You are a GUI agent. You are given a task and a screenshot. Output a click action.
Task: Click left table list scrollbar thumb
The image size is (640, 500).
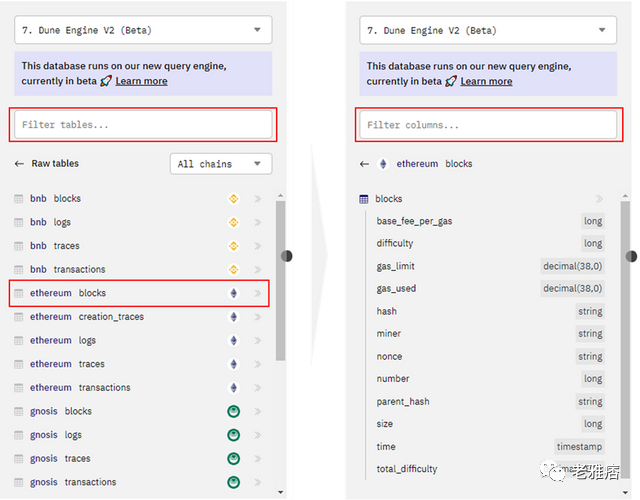point(280,281)
